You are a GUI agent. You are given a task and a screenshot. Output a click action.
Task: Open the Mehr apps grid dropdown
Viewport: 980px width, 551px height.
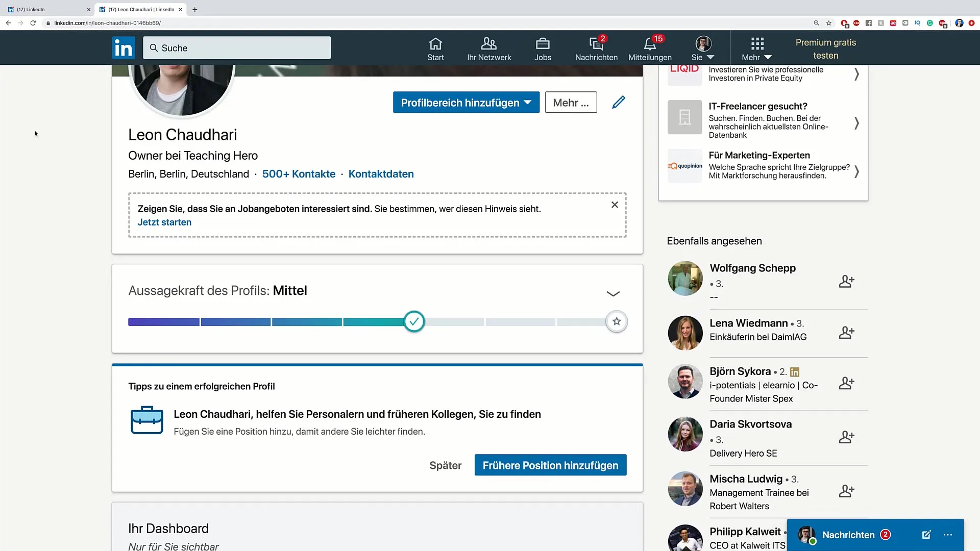[757, 48]
